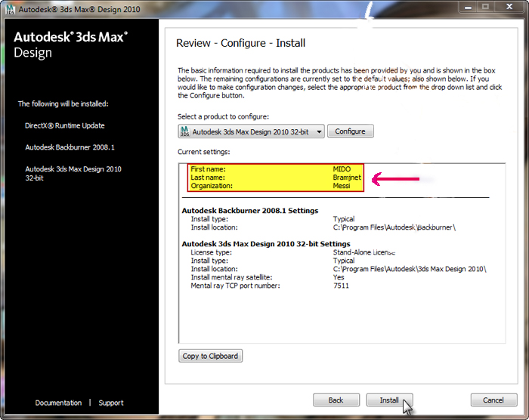This screenshot has height=420, width=529.
Task: Cancel the installation wizard
Action: 493,400
